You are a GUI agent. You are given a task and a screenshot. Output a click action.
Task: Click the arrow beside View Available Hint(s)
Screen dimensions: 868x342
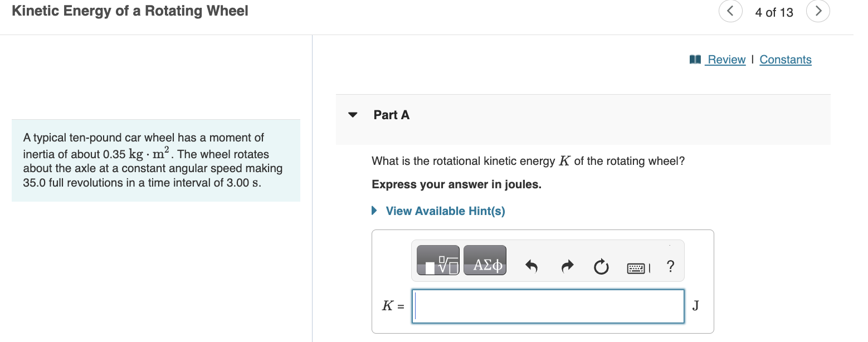[374, 211]
